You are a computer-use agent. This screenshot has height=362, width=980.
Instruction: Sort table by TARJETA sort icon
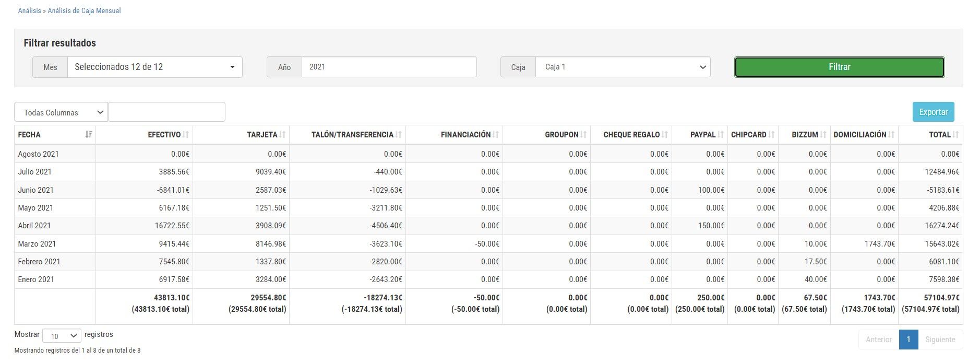(x=282, y=135)
